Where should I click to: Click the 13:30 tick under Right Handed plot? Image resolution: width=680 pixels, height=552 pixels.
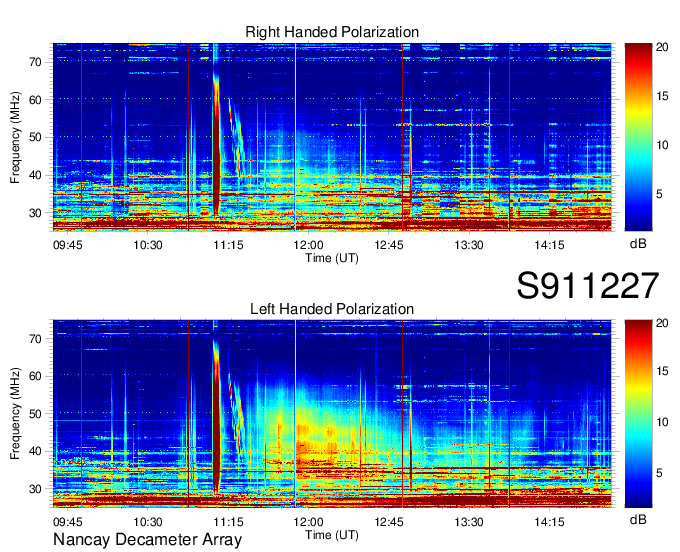click(x=469, y=245)
